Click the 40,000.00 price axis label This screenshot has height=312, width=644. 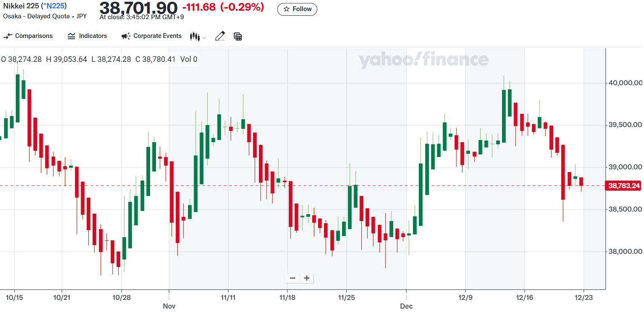click(x=624, y=83)
